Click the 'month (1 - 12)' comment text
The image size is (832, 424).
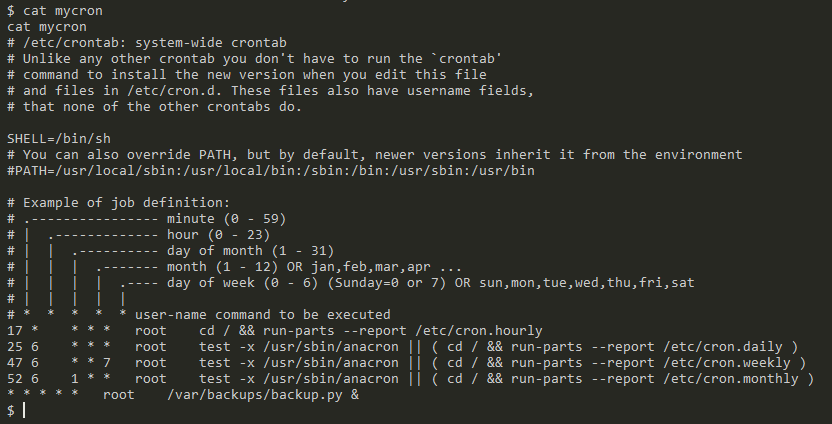(x=222, y=267)
